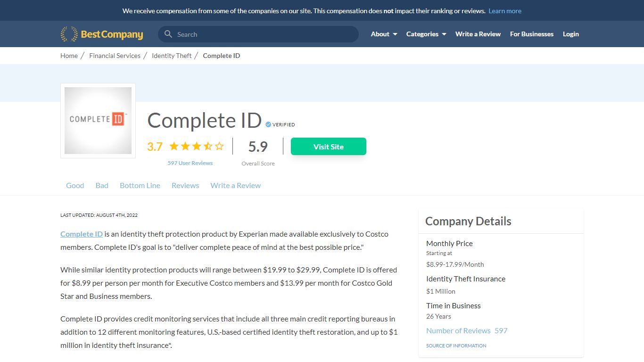
Task: Click the green Visit Site button
Action: pos(329,147)
